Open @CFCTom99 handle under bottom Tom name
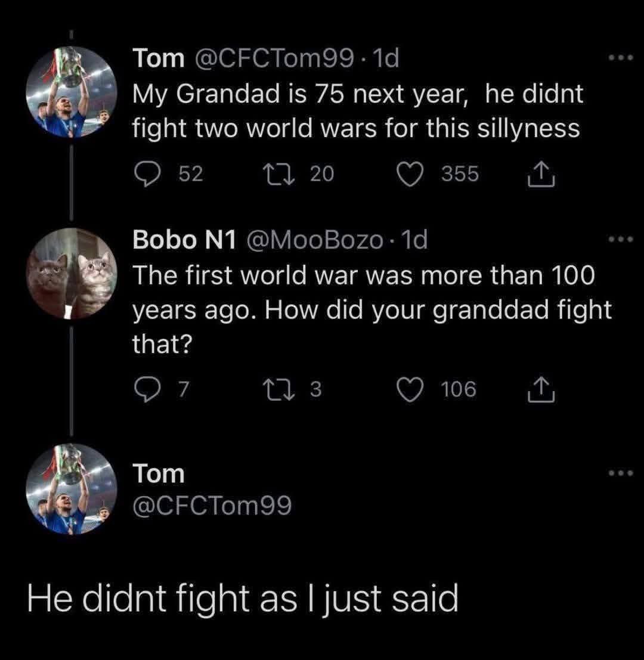Image resolution: width=644 pixels, height=660 pixels. coord(212,506)
